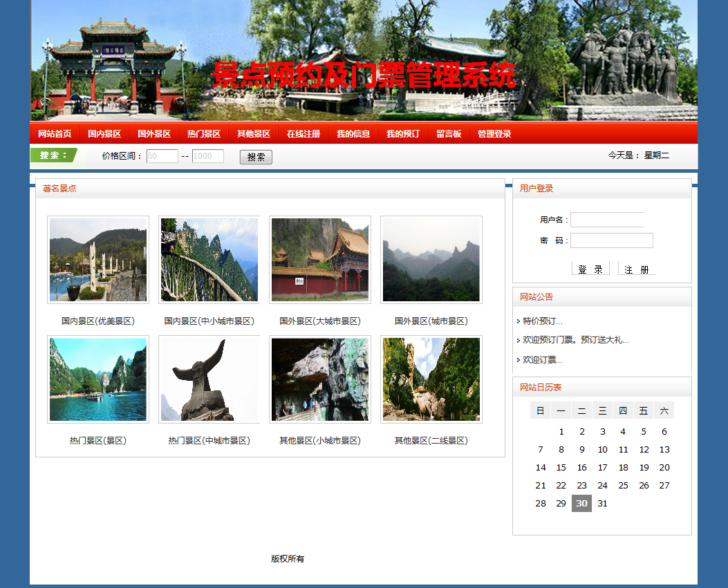Select day 31 in the calendar

point(602,503)
